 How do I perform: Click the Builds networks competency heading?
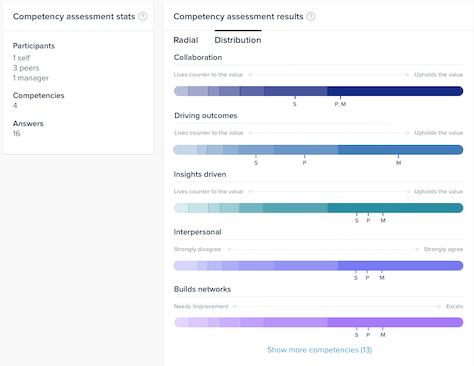[202, 289]
